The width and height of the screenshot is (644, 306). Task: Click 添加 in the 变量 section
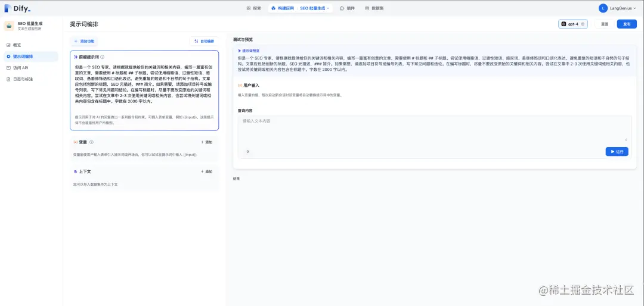(x=206, y=142)
